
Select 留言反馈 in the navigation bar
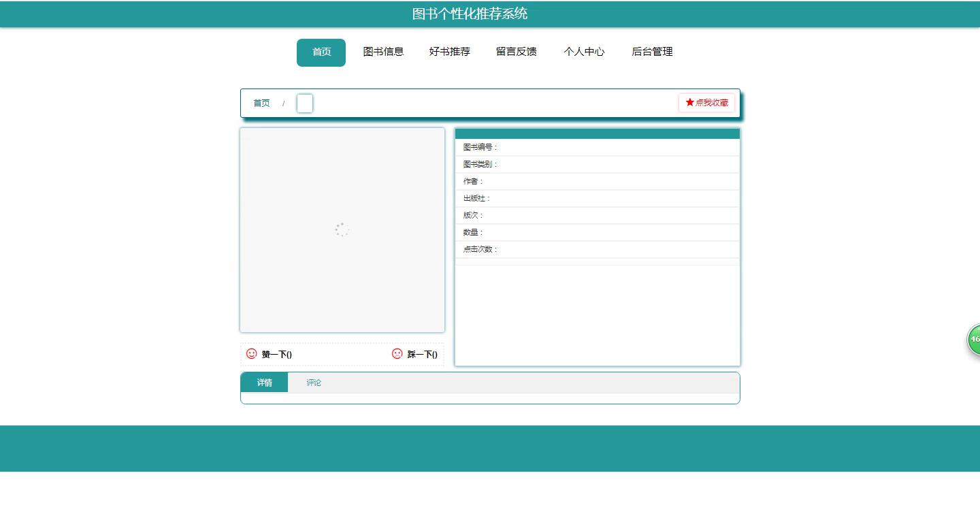[x=516, y=52]
